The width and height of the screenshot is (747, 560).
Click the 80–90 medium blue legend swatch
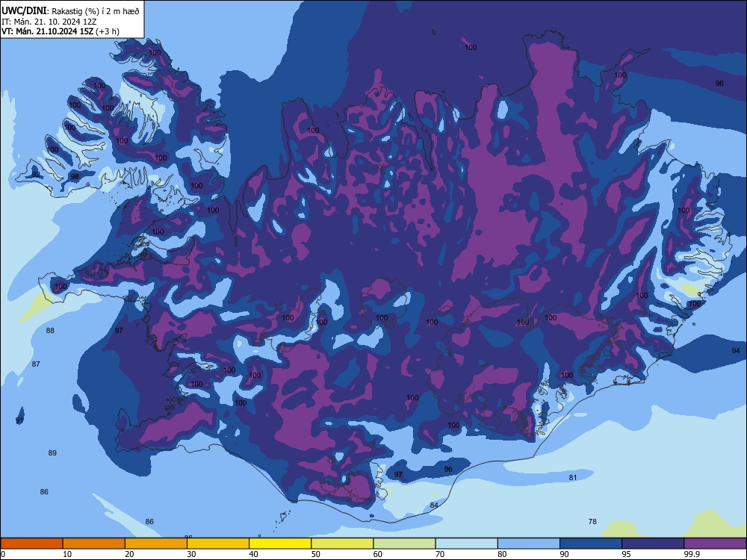[x=529, y=544]
